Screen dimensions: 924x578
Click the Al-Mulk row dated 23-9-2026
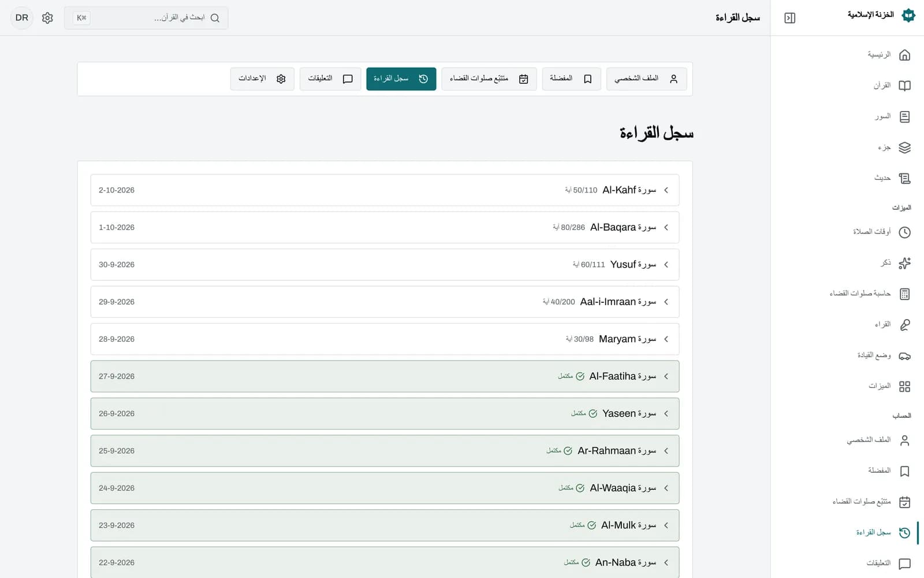[x=385, y=525]
